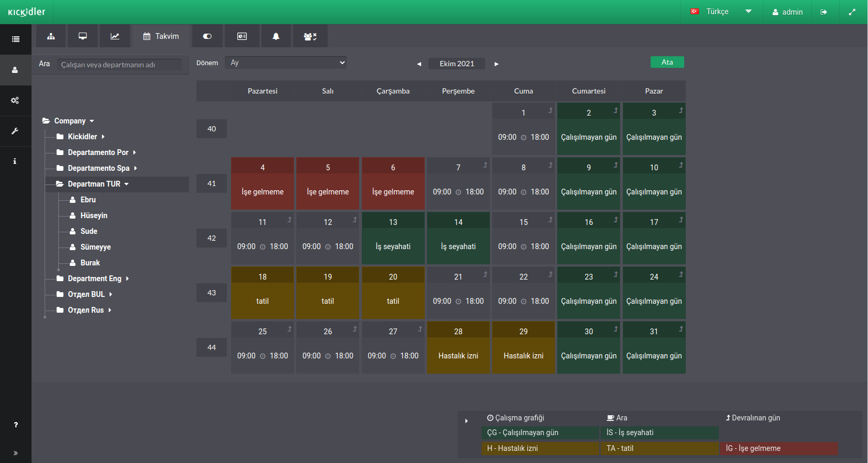Toggle fullscreen with the expand arrows icon
The height and width of the screenshot is (463, 868).
[852, 12]
